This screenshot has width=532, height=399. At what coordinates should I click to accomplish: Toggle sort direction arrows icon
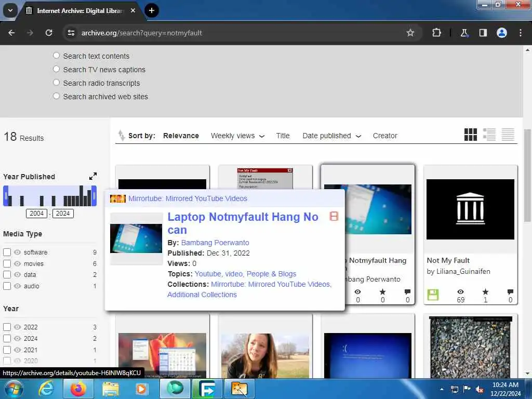click(121, 136)
